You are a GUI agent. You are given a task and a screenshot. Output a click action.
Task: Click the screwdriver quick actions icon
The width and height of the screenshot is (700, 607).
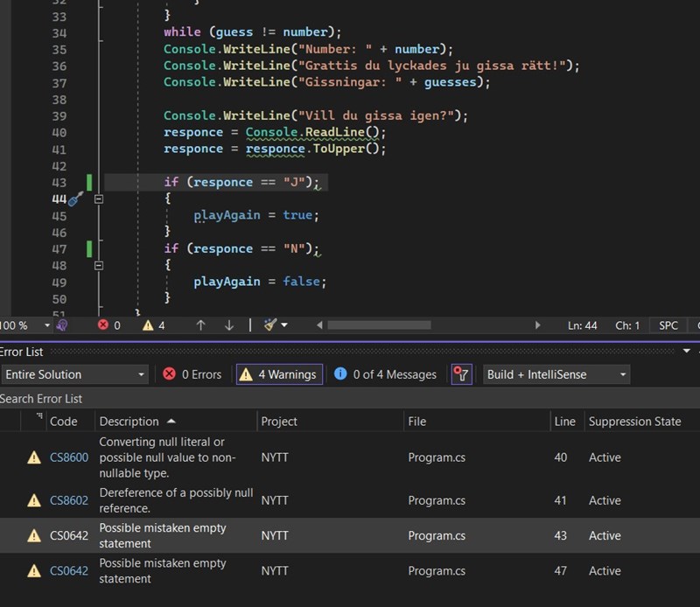pyautogui.click(x=75, y=199)
